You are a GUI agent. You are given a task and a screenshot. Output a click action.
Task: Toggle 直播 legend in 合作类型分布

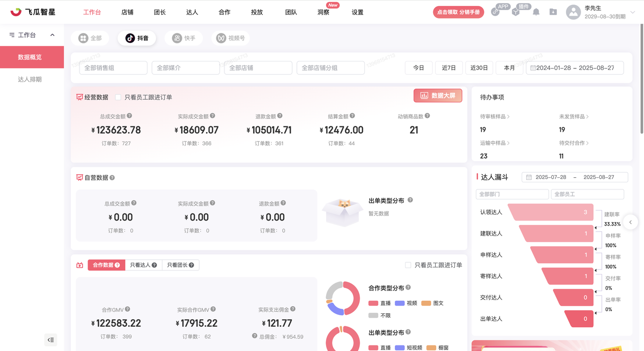coord(380,303)
